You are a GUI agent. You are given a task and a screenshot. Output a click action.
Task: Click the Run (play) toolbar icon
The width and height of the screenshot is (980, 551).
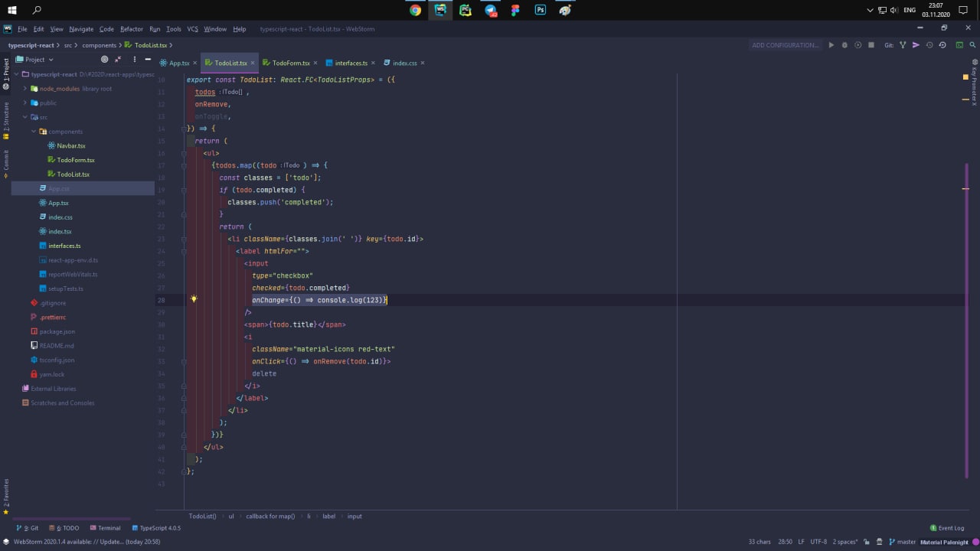click(x=831, y=45)
